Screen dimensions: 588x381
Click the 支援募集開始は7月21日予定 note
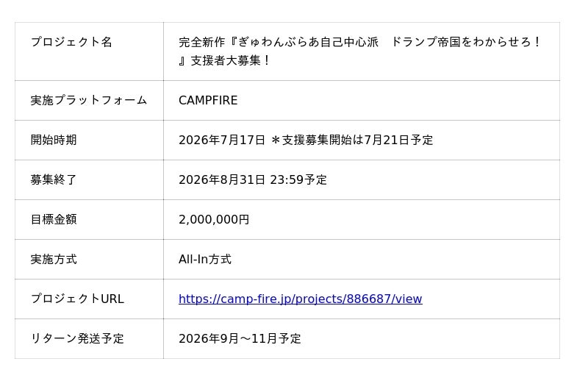352,140
